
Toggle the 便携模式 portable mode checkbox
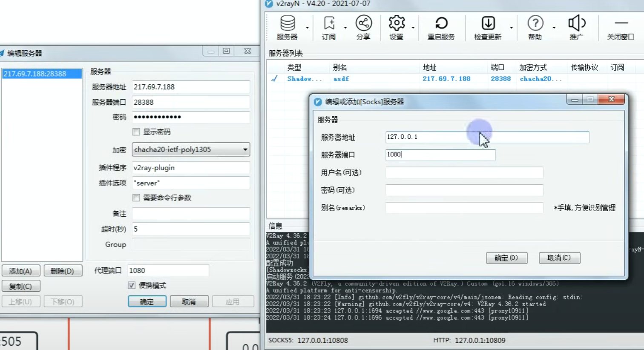coord(132,285)
